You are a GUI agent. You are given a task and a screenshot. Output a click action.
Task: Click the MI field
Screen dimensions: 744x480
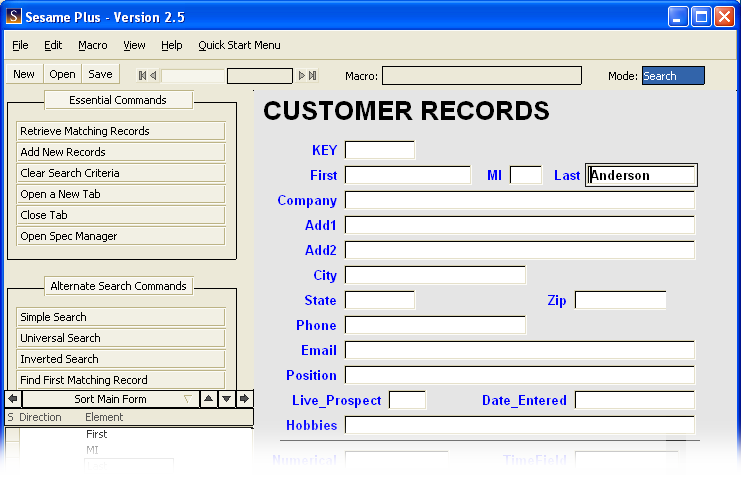click(x=526, y=175)
